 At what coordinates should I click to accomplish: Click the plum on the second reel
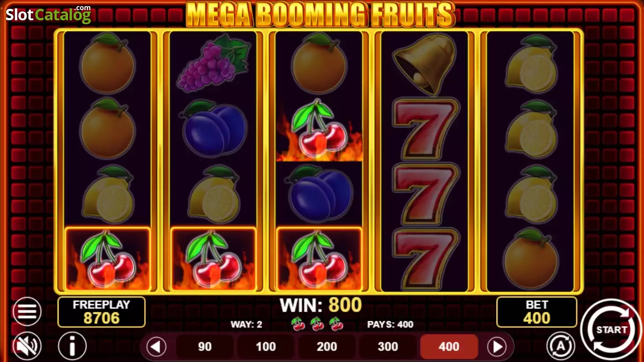point(213,128)
